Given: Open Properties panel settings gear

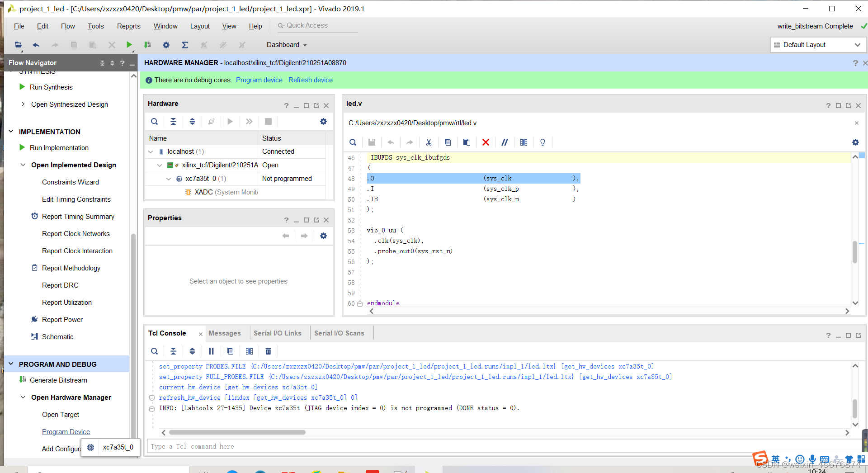Looking at the screenshot, I should coord(323,236).
